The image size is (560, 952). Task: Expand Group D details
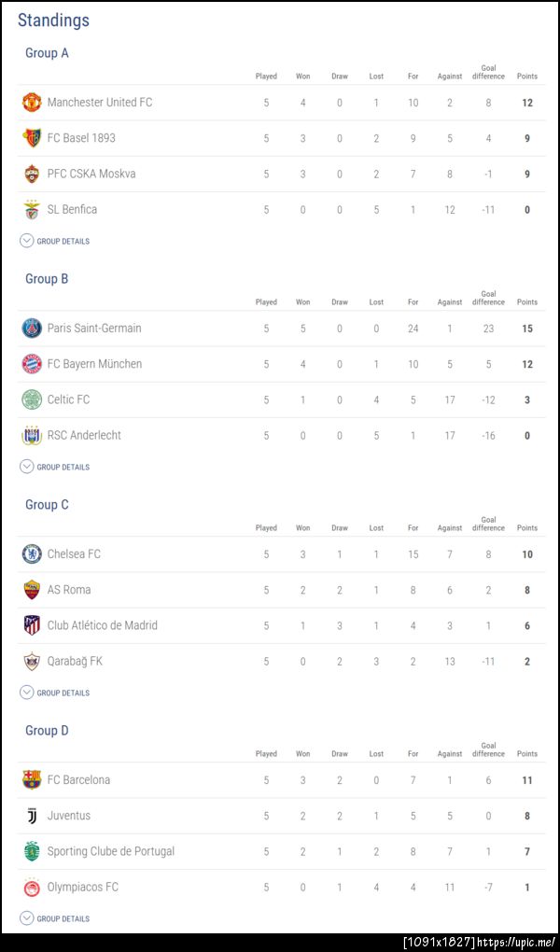[x=55, y=918]
